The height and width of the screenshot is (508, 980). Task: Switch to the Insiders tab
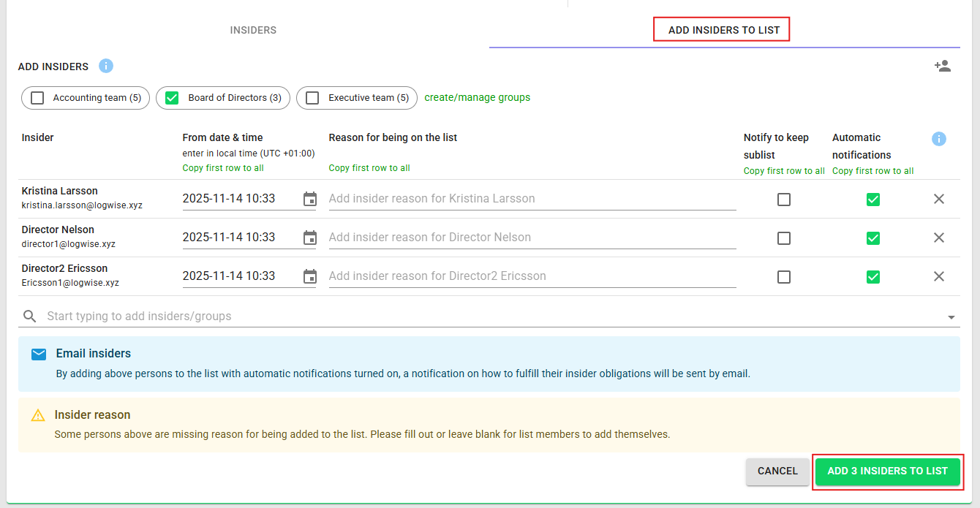pyautogui.click(x=253, y=30)
